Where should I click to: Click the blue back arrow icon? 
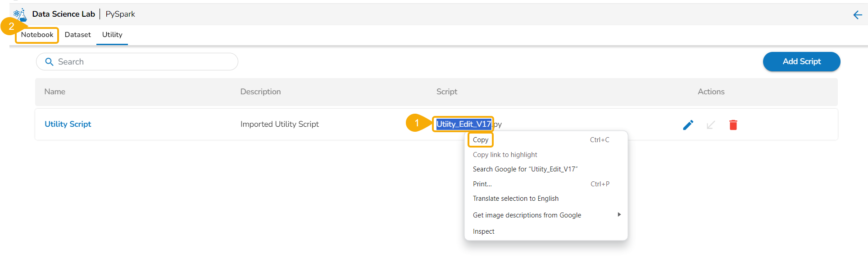[x=857, y=15]
